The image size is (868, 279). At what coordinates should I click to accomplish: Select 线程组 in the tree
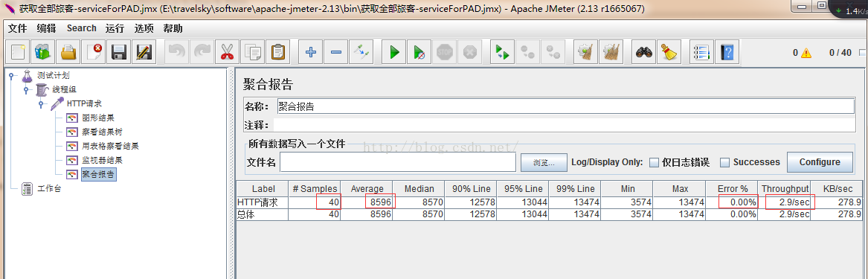(64, 90)
